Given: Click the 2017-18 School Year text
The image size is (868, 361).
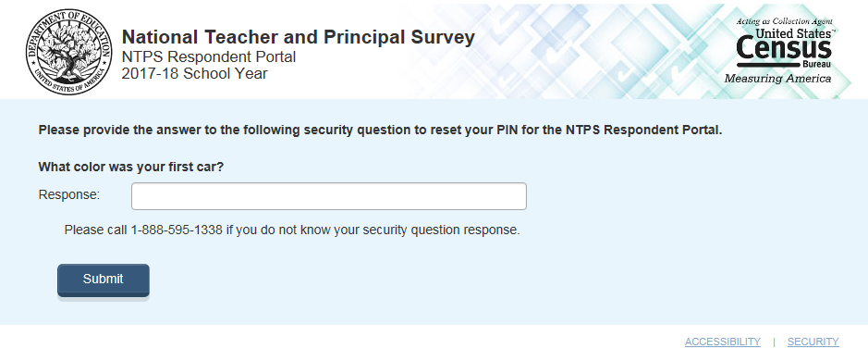Looking at the screenshot, I should [x=194, y=73].
